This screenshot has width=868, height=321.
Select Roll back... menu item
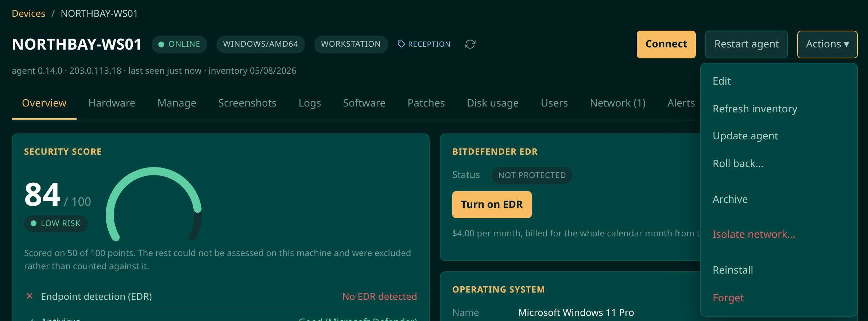[779, 163]
